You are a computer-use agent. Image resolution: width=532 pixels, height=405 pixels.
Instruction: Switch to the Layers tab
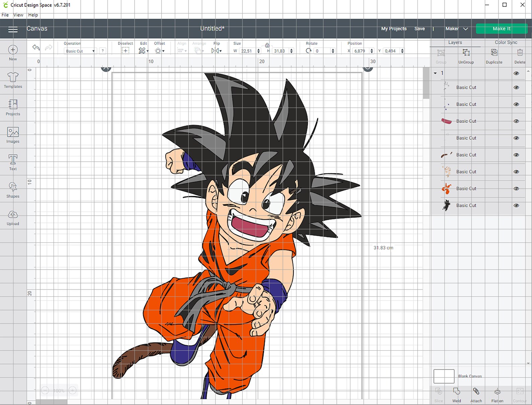pos(455,43)
